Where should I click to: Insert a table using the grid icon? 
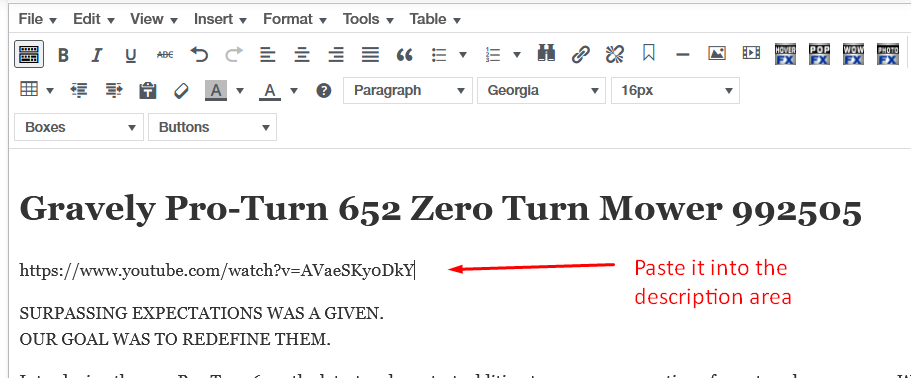28,90
